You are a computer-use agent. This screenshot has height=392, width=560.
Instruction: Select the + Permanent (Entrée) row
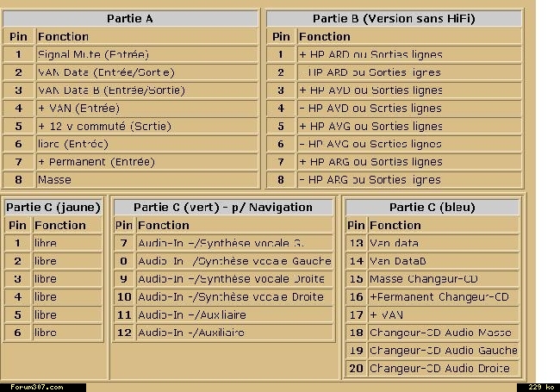coord(146,162)
